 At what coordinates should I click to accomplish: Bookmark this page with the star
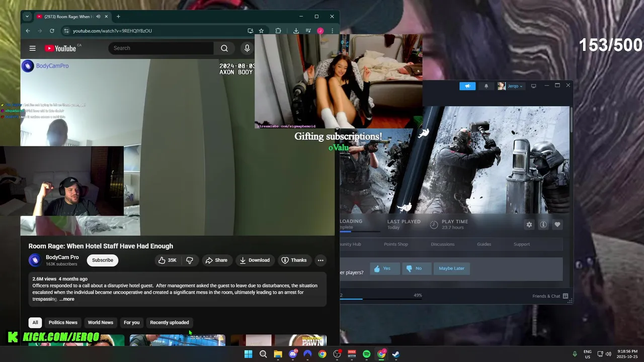(261, 31)
